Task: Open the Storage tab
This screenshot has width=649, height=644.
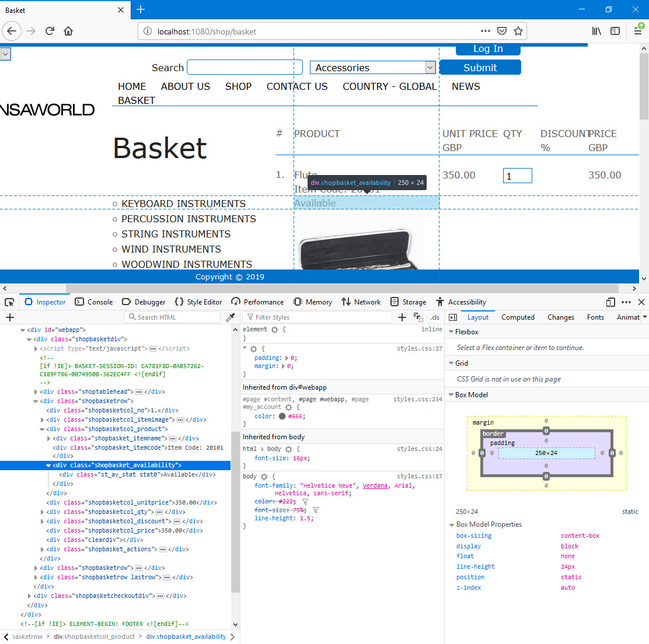Action: (408, 302)
